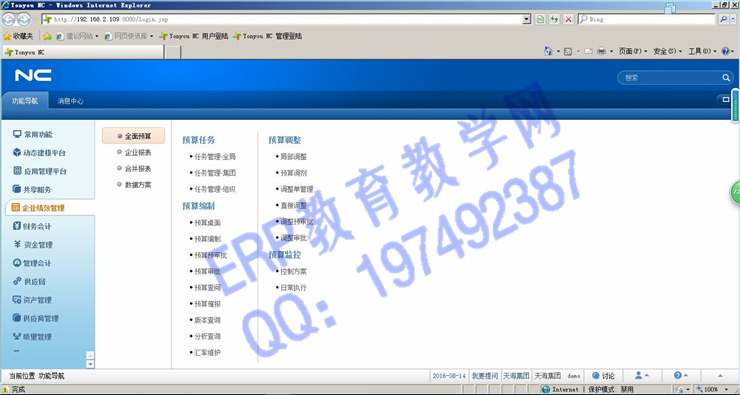The image size is (740, 395).
Task: Click the 讨论 discussion icon
Action: (596, 376)
